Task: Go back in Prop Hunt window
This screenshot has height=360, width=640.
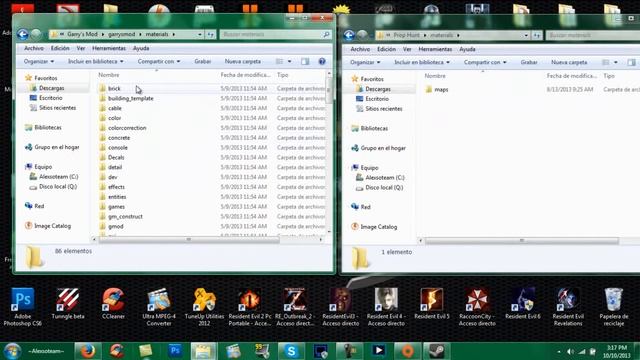Action: tap(349, 36)
